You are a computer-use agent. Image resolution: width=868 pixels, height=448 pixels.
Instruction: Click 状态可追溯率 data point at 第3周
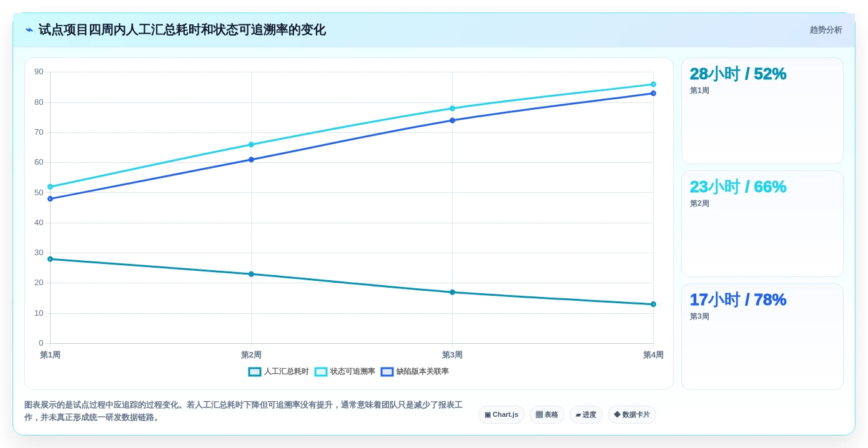[x=453, y=109]
